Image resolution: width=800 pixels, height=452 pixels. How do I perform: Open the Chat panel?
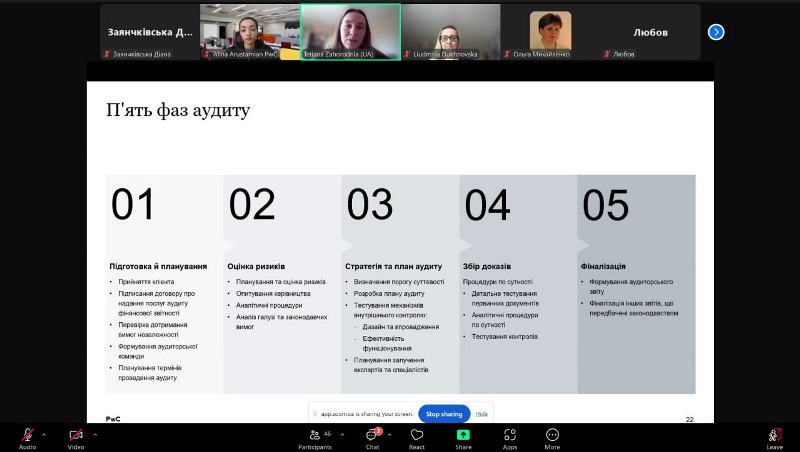click(x=373, y=438)
